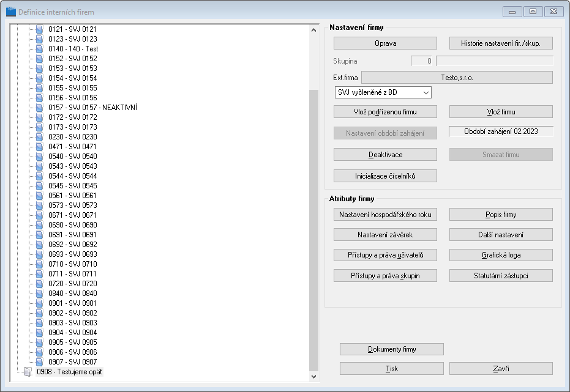Screen dimensions: 570x392
Task: Select tree row 0173 - SVJ 0173
Action: tap(73, 127)
